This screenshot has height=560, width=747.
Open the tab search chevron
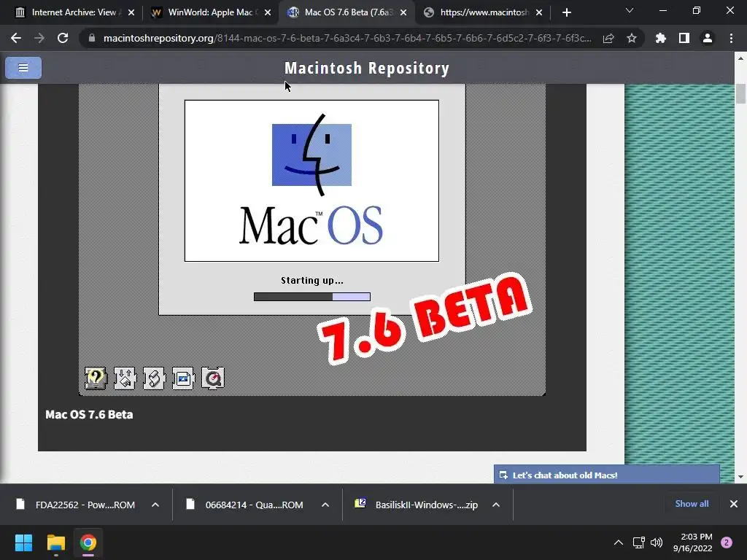[630, 10]
